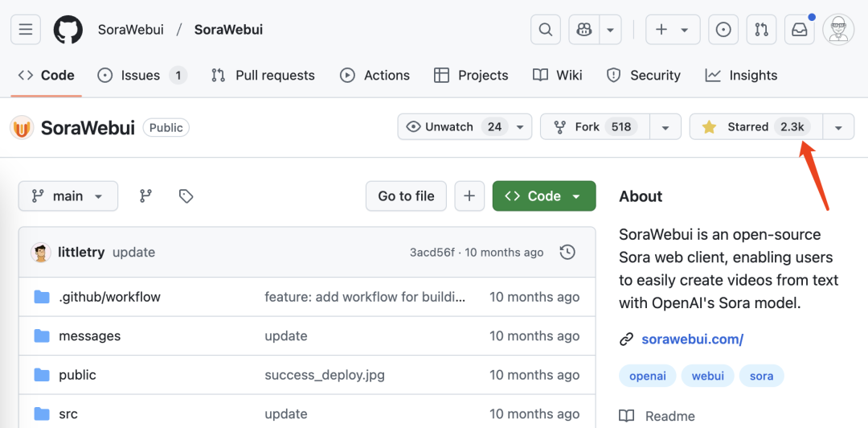Visit the sorawebui.com link
The width and height of the screenshot is (868, 428).
693,340
